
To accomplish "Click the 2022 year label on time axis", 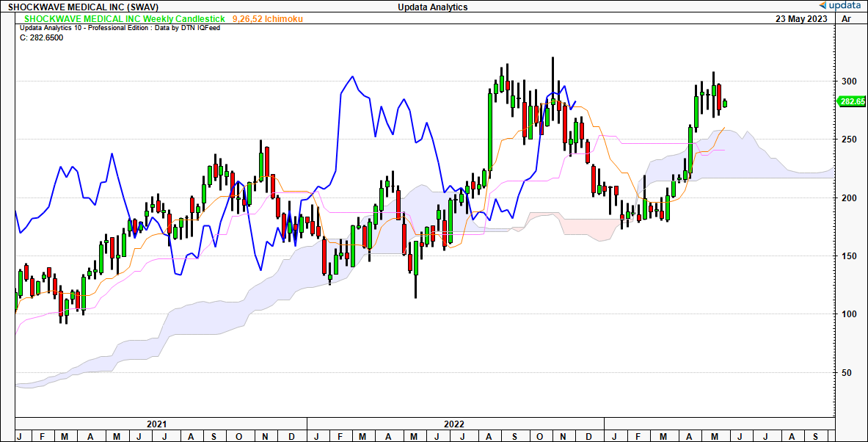I will [x=454, y=424].
